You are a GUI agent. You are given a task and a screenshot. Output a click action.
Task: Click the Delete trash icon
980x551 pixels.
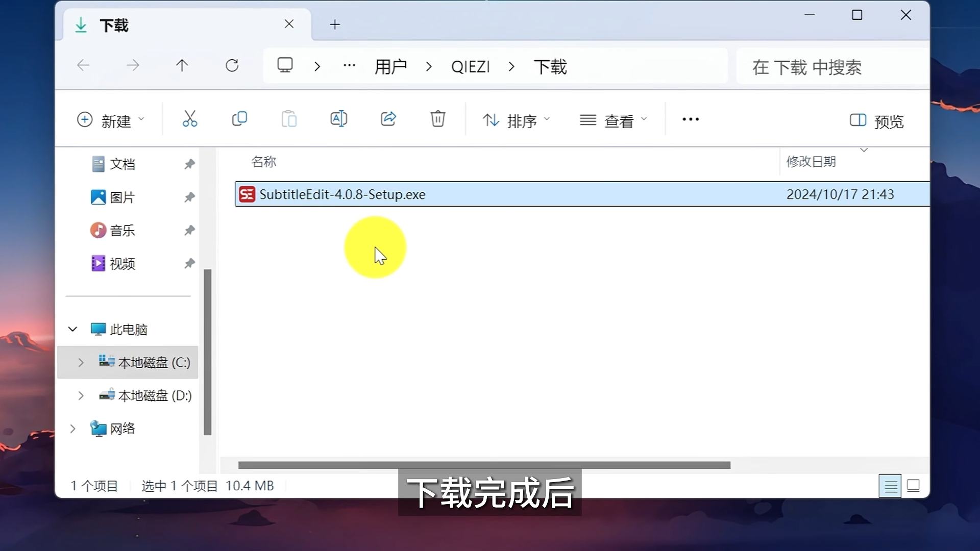[437, 119]
